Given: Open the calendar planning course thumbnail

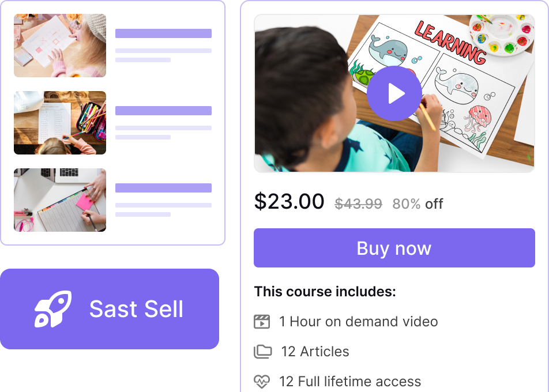Looking at the screenshot, I should coord(60,46).
